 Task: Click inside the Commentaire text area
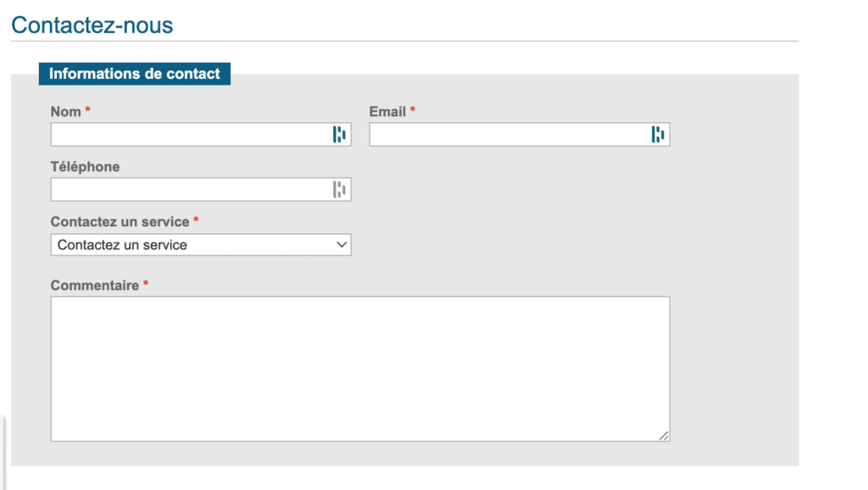pyautogui.click(x=360, y=369)
